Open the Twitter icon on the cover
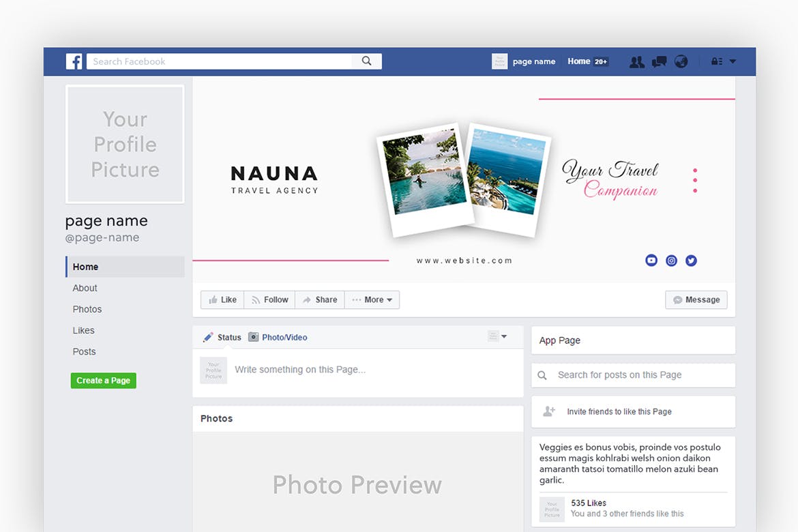The image size is (798, 532). pyautogui.click(x=691, y=260)
